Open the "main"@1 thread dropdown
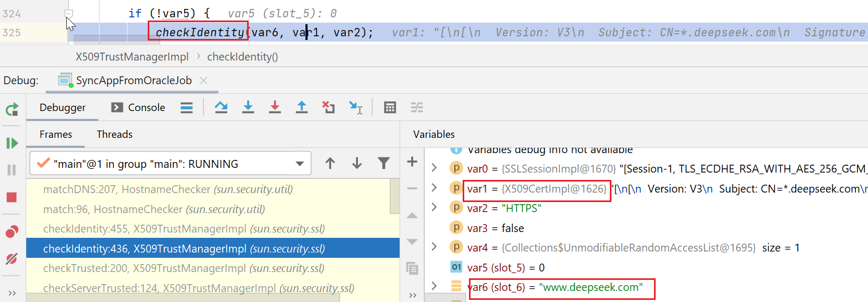 click(299, 164)
